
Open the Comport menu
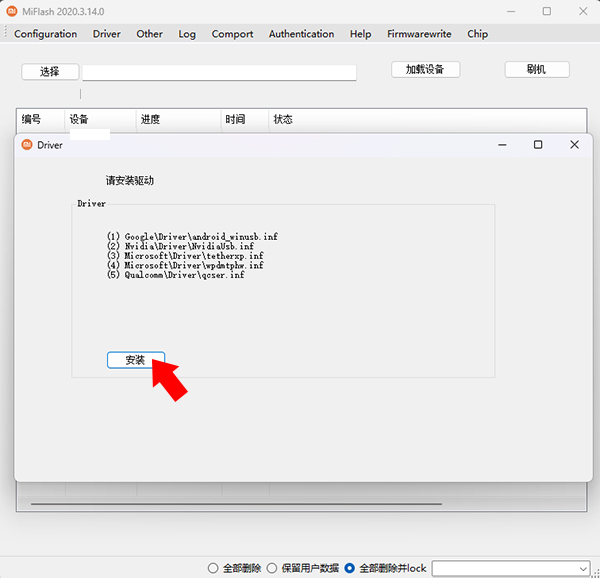click(x=232, y=34)
